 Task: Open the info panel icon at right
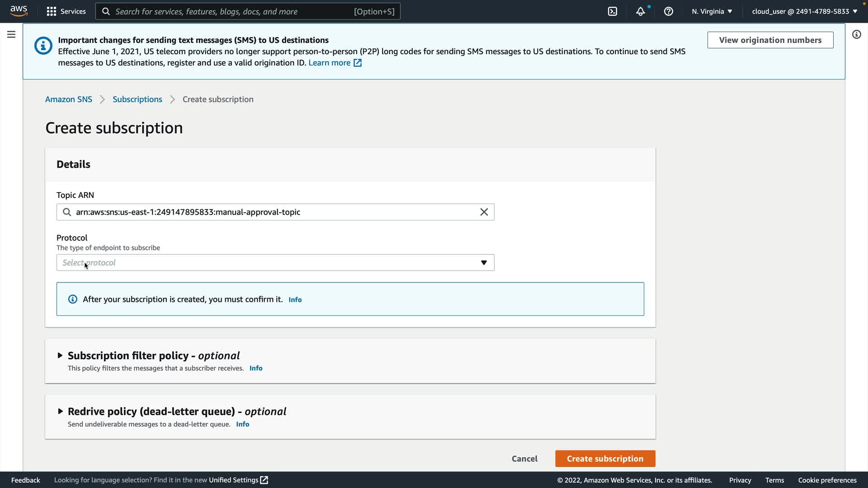tap(856, 34)
